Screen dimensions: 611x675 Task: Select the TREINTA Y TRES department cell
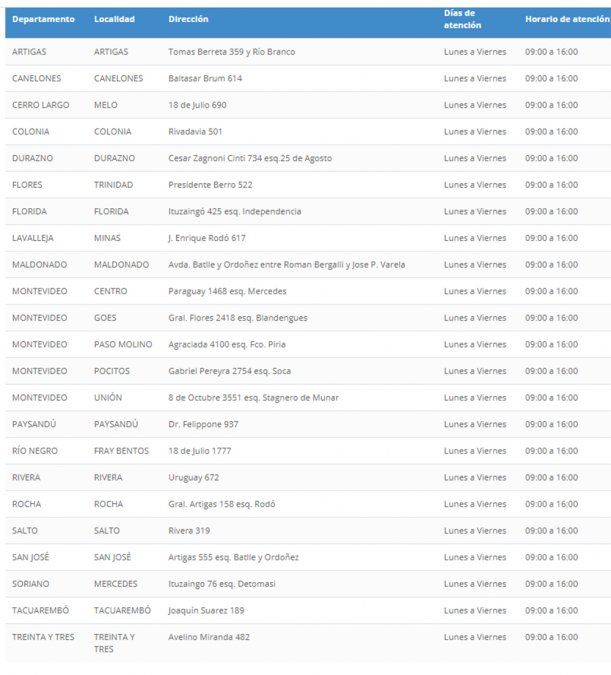43,637
